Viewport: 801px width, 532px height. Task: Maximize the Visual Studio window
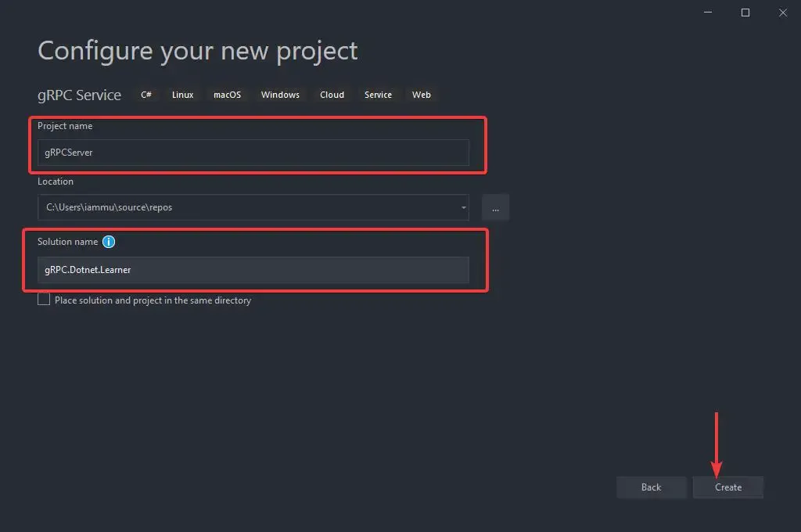pos(745,13)
